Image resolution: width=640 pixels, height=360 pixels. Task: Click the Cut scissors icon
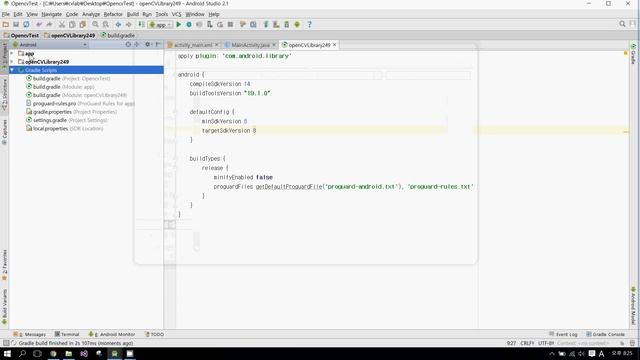click(62, 24)
